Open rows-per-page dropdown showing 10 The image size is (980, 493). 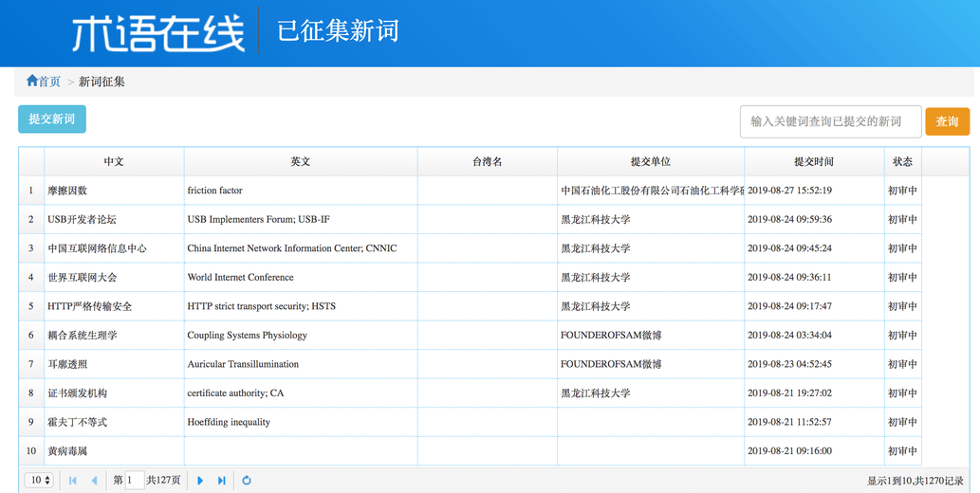click(39, 480)
